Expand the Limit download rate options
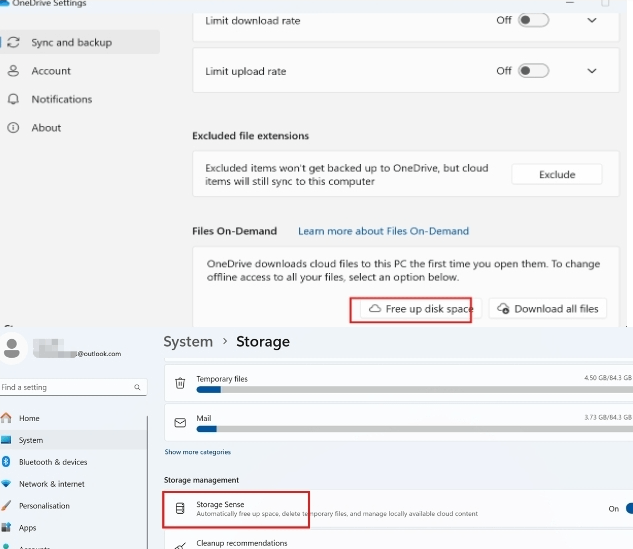This screenshot has width=633, height=549. tap(591, 20)
